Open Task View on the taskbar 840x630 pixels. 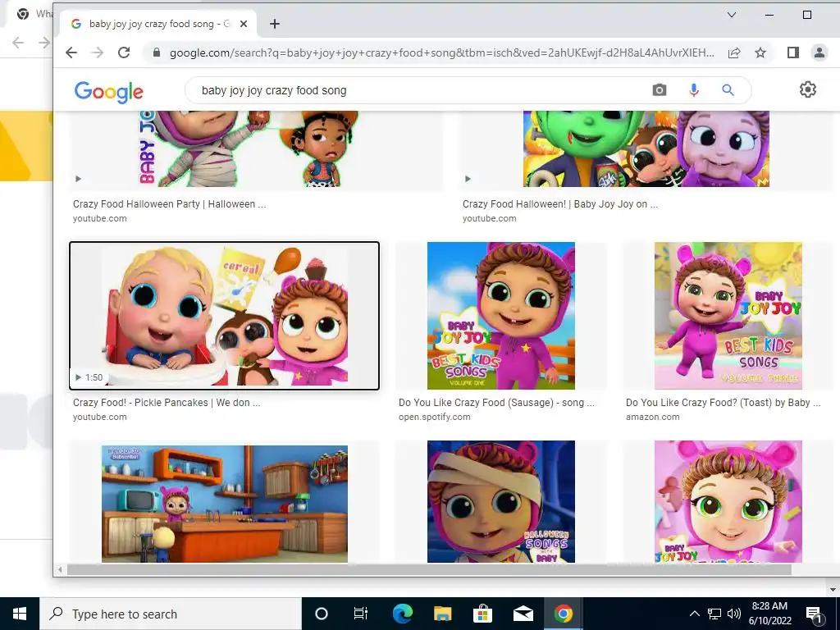point(361,614)
